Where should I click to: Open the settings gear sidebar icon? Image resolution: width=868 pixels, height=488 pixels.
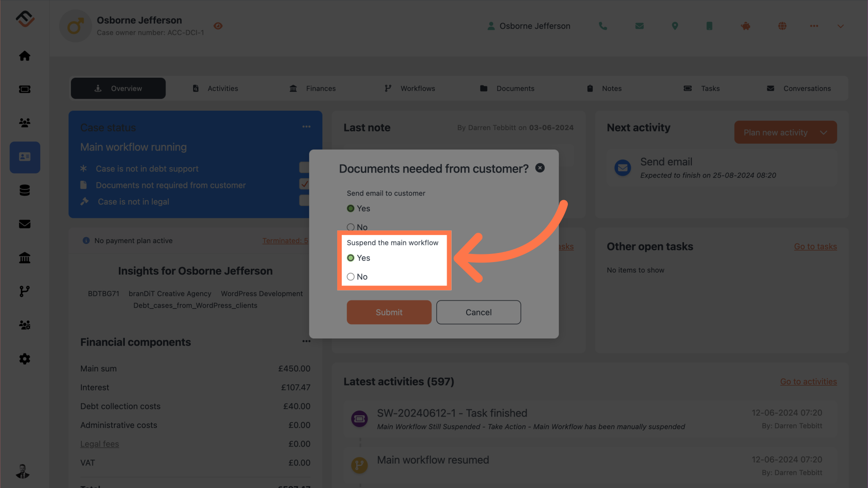coord(24,359)
